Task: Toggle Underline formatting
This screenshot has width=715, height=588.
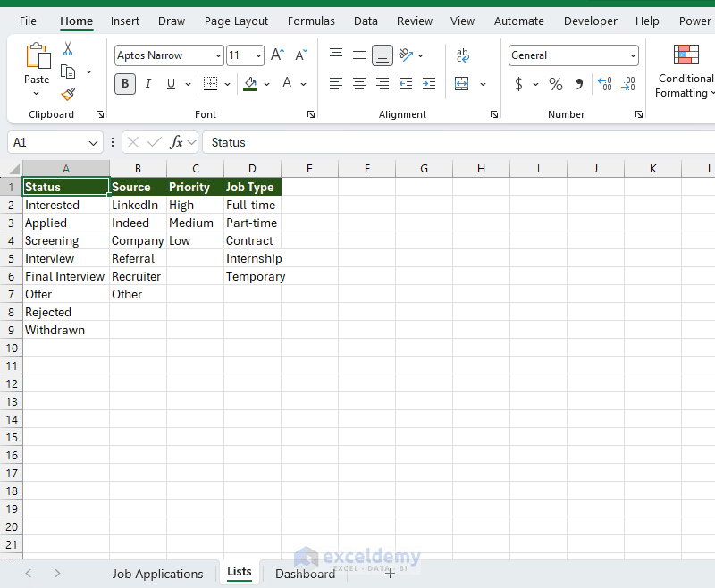Action: (x=171, y=84)
